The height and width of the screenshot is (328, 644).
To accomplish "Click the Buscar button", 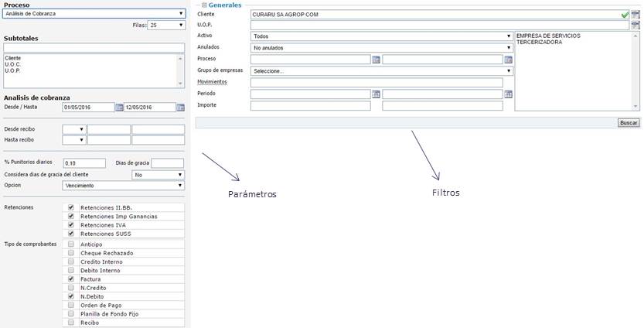I will (x=629, y=123).
